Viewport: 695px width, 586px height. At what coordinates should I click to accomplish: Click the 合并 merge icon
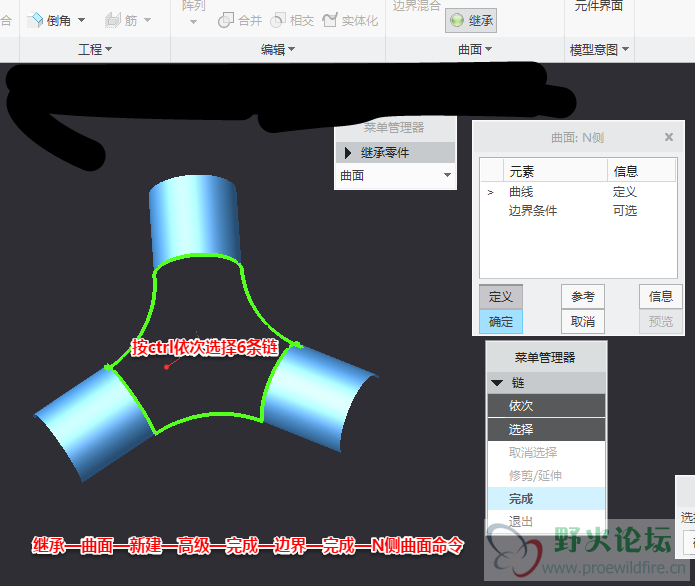tap(226, 20)
